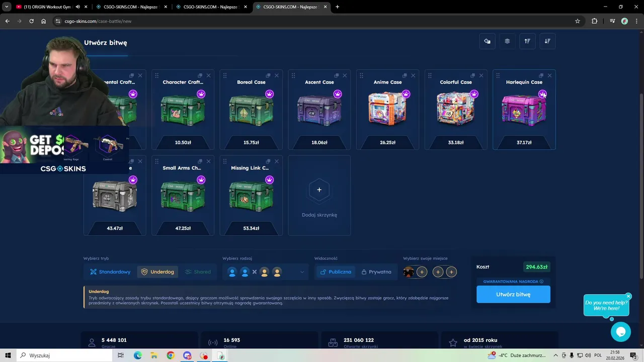Remove the Boreal Case from battle
This screenshot has width=644, height=362.
276,75
